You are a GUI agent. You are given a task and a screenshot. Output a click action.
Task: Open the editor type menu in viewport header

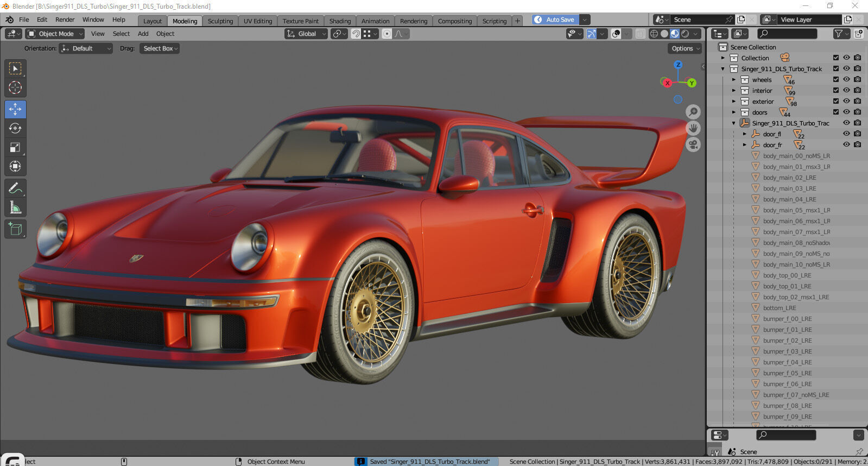pyautogui.click(x=14, y=34)
